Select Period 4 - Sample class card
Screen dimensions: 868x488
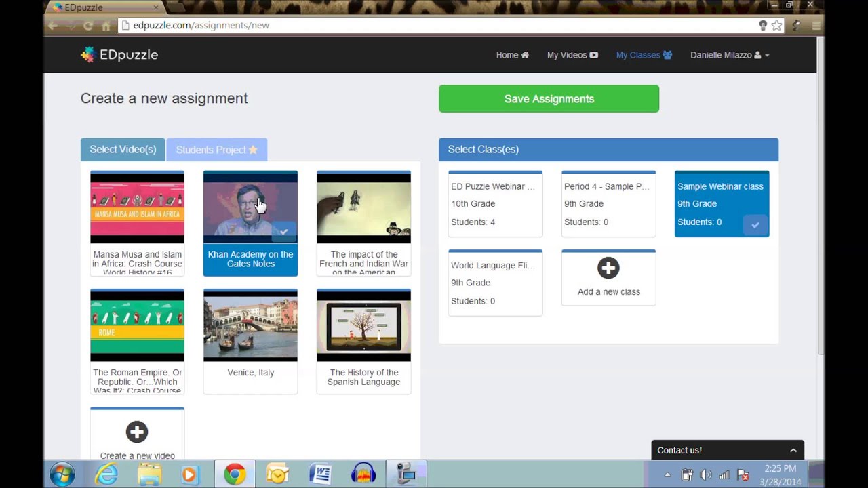[x=608, y=204]
